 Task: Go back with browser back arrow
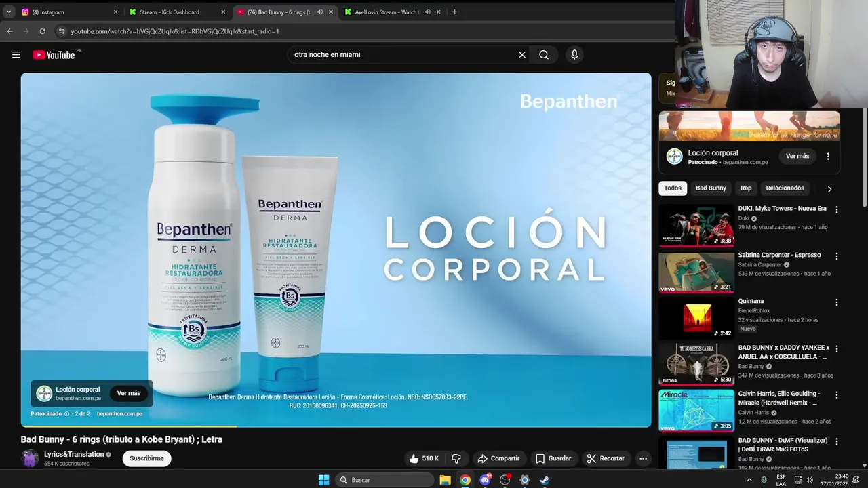[x=9, y=31]
